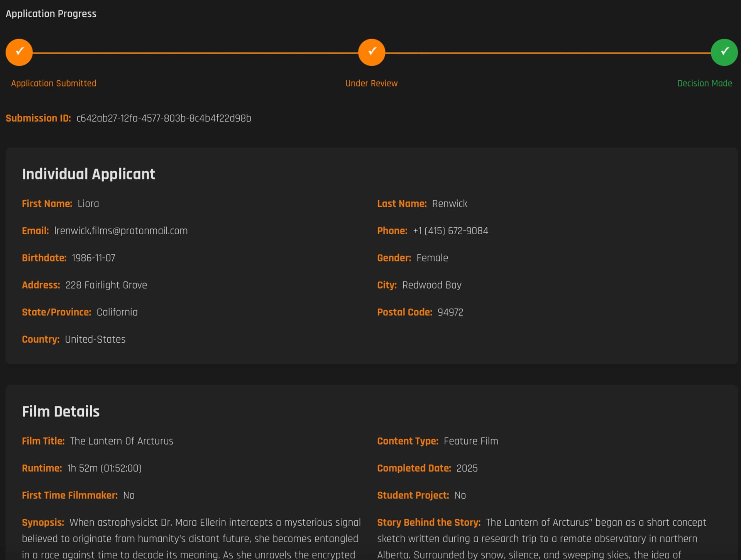Click the Film Details section header

click(x=61, y=411)
